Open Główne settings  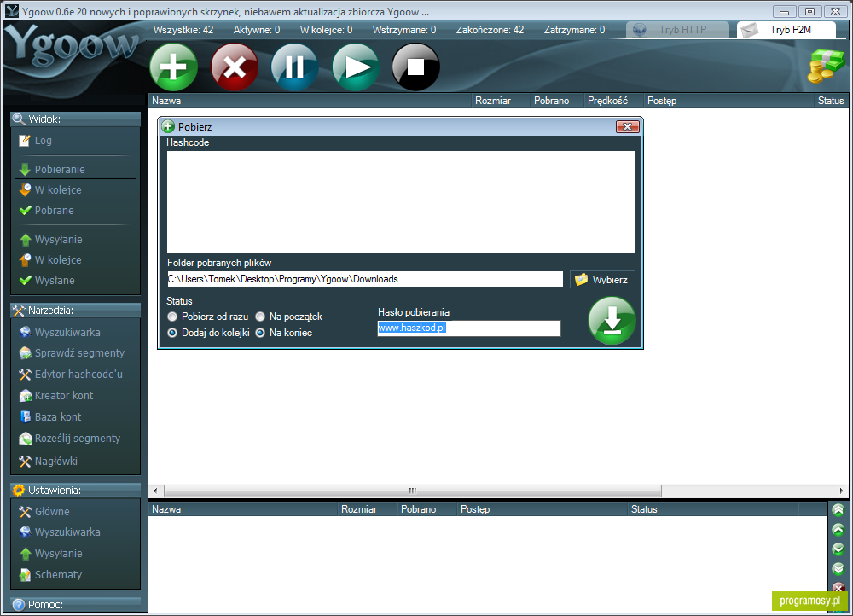pyautogui.click(x=44, y=512)
